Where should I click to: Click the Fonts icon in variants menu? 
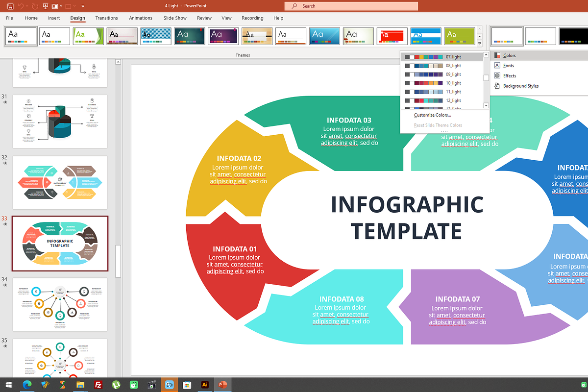pyautogui.click(x=497, y=65)
